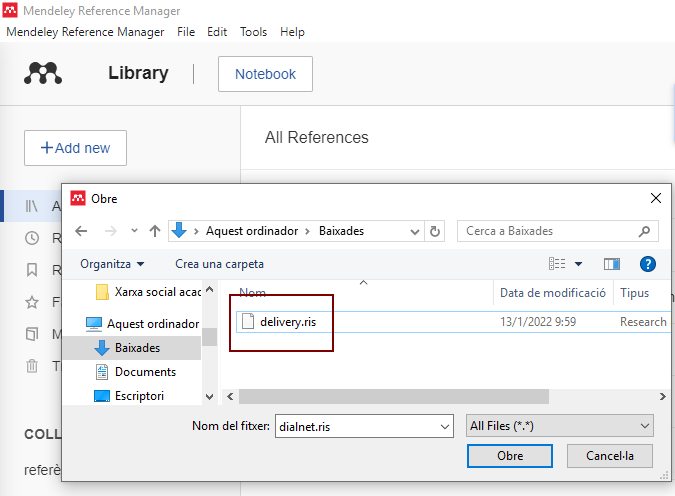This screenshot has width=675, height=496.
Task: Click Cancel·la button
Action: 610,456
